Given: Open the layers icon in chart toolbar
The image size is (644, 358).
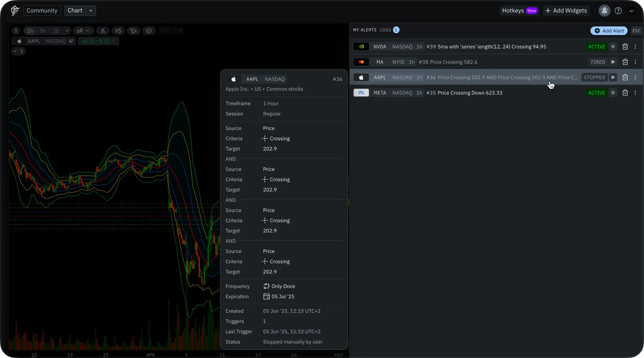Looking at the screenshot, I should click(149, 31).
